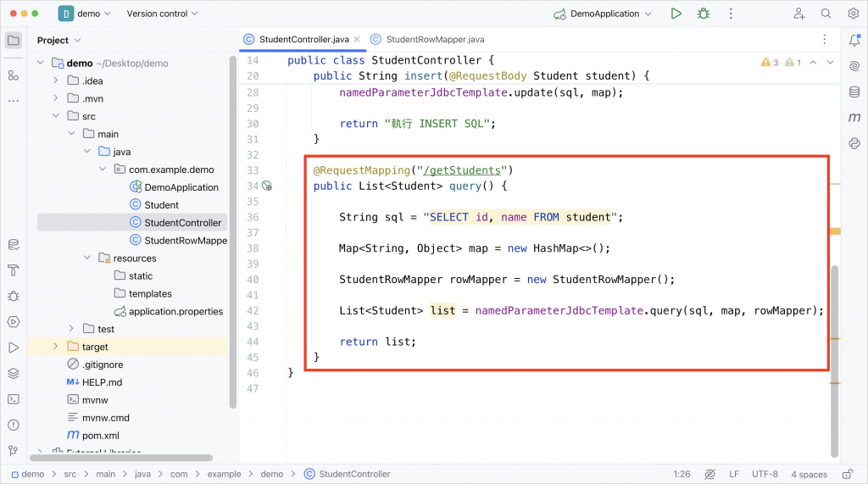This screenshot has width=868, height=484.
Task: Open the DemoApplication run configuration dropdown
Action: pyautogui.click(x=604, y=14)
